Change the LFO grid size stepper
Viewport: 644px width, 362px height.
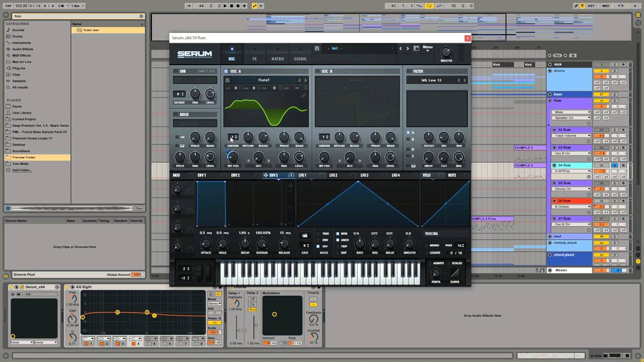click(x=305, y=245)
